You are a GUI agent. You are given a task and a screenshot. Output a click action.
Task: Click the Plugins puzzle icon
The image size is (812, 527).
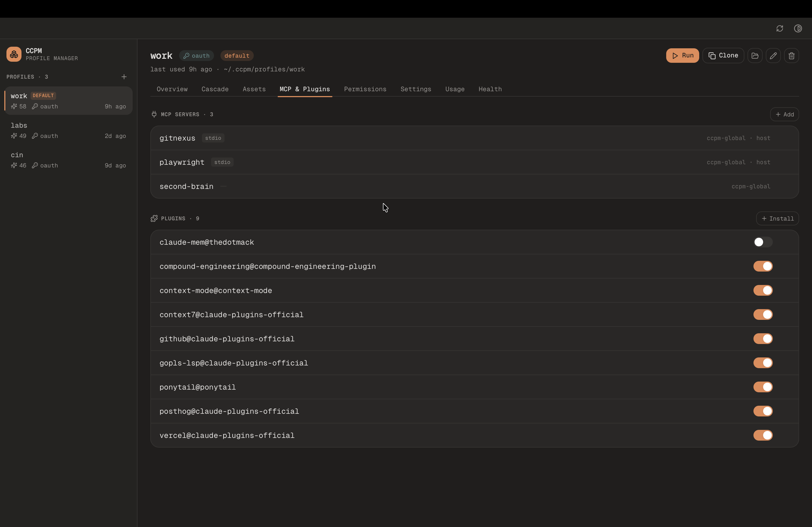(154, 218)
